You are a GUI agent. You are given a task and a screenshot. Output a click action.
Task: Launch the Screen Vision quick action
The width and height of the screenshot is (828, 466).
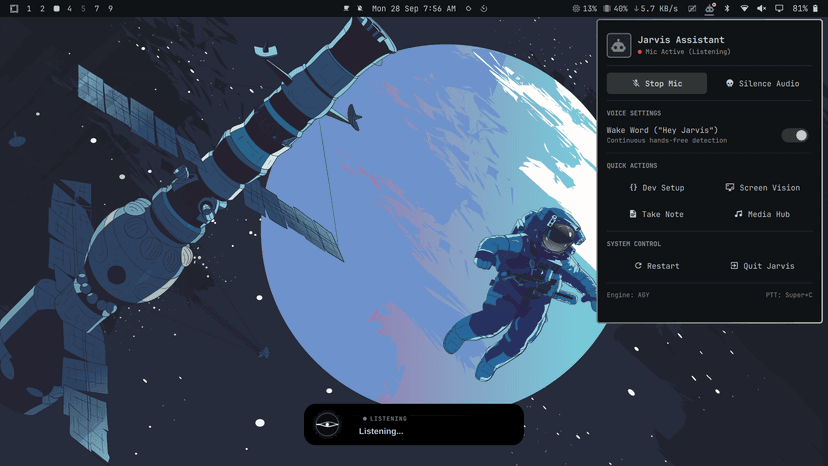pos(763,188)
